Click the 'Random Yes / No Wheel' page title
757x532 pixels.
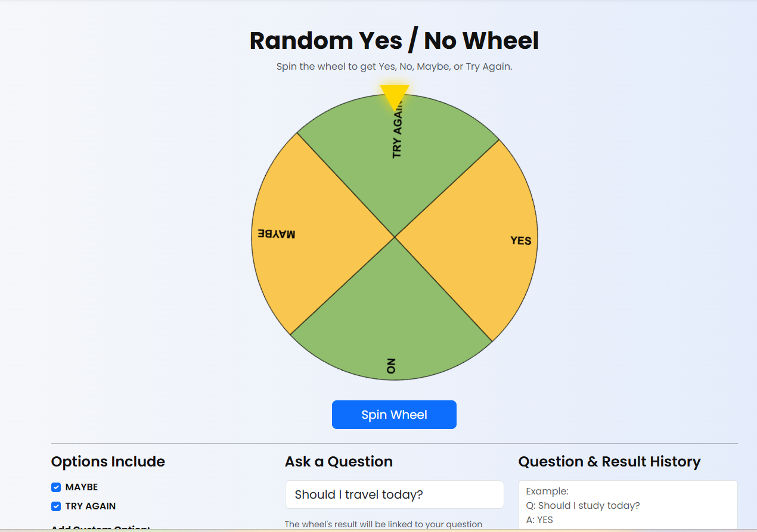click(x=393, y=41)
